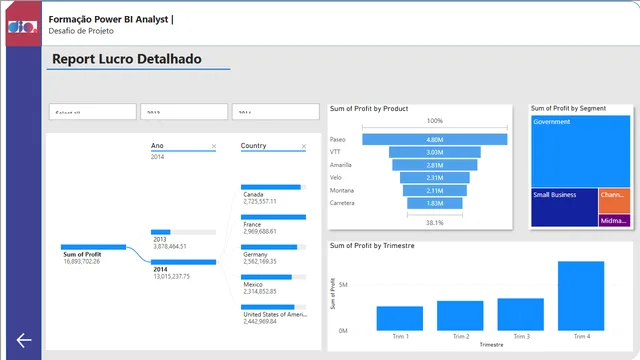The image size is (640, 360).
Task: Click the Trim 1 x-axis label
Action: point(400,337)
